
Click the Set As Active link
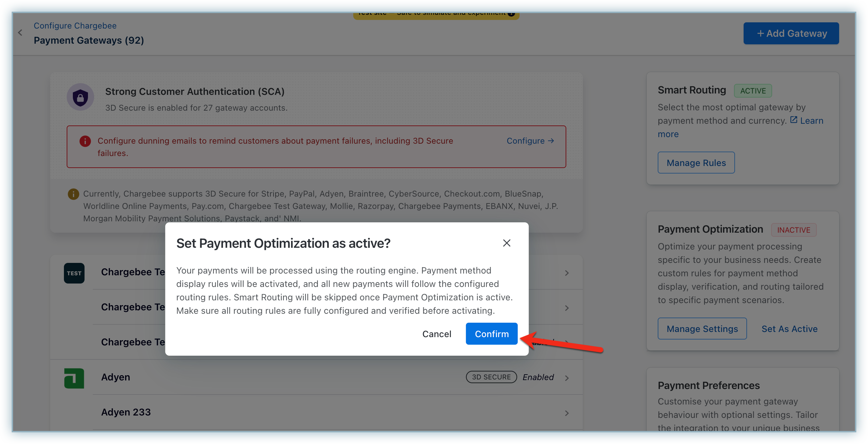(789, 329)
